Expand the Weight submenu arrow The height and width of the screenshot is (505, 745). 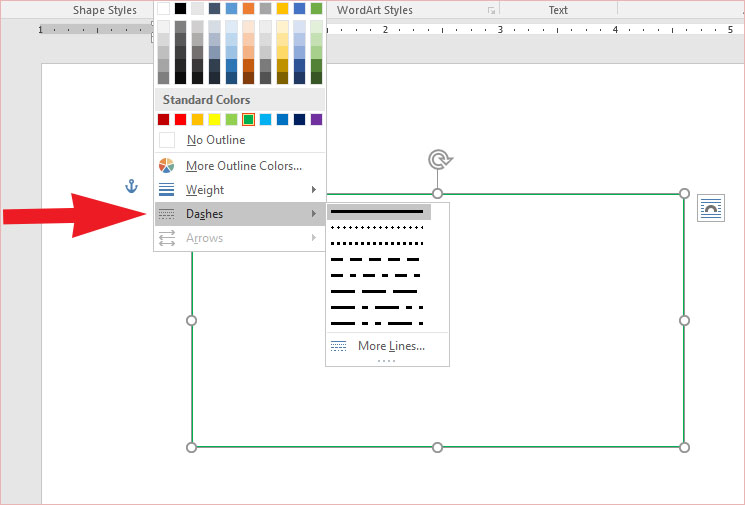point(314,190)
